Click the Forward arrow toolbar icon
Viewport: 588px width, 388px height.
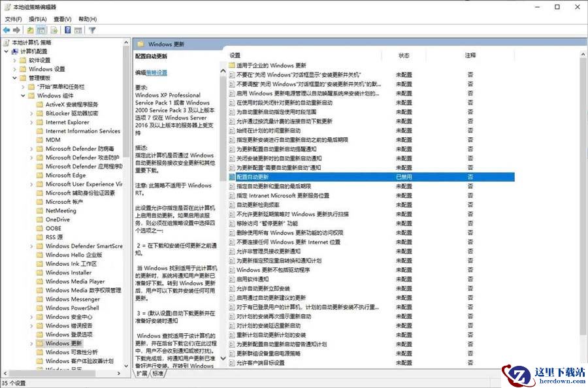[16, 30]
